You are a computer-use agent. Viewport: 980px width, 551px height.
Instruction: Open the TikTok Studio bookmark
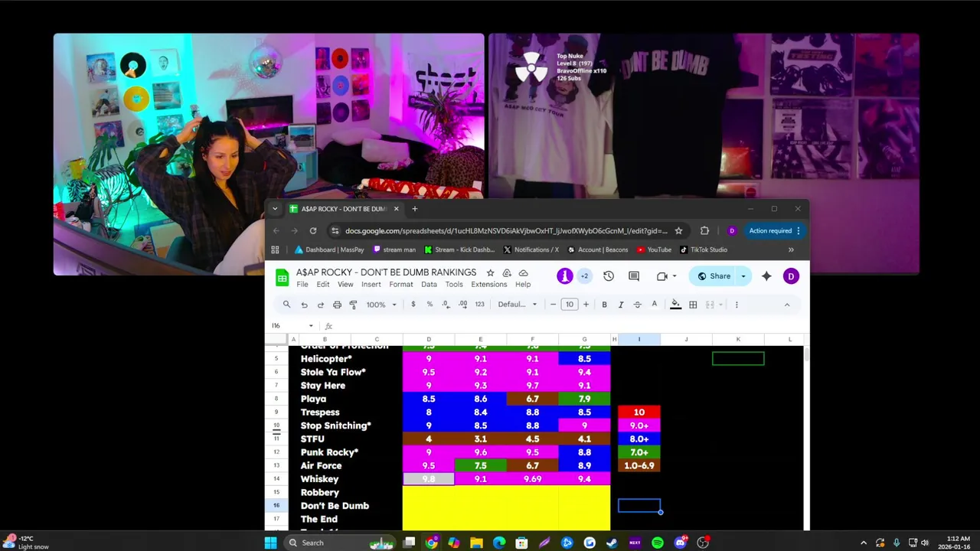[703, 249]
